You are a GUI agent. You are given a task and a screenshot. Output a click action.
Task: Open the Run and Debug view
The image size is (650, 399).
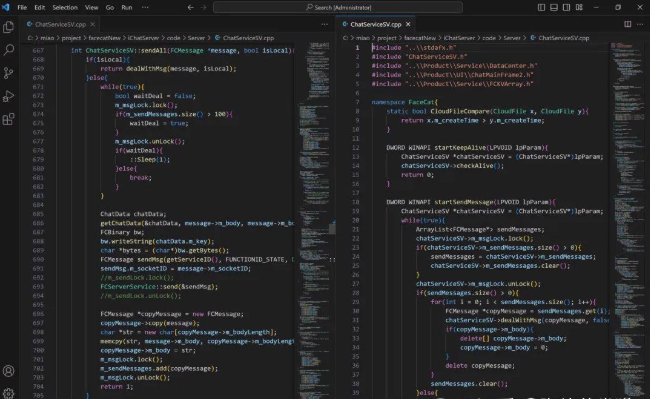tap(8, 96)
